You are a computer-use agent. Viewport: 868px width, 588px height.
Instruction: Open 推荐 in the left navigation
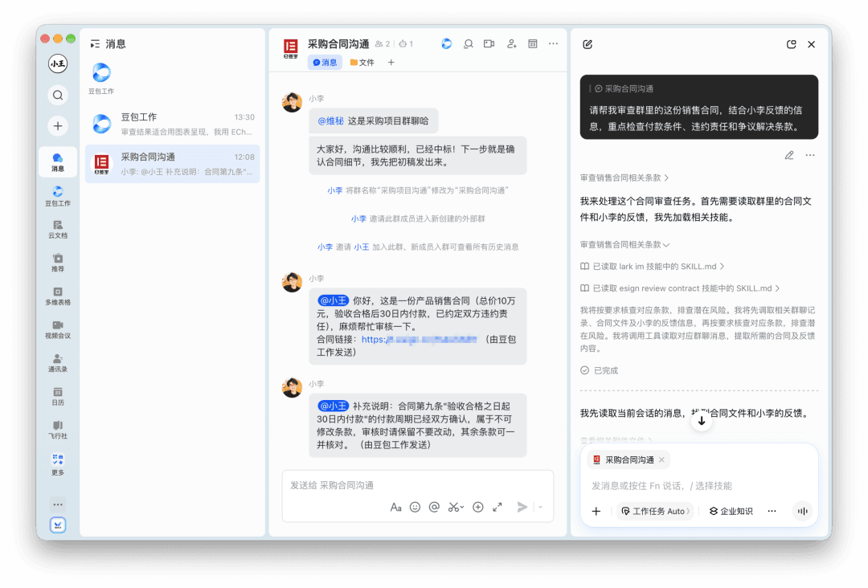(58, 263)
